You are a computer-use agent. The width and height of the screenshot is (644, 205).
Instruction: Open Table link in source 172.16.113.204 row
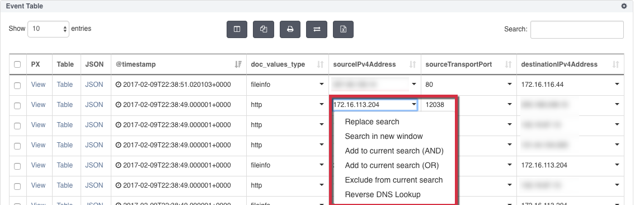65,105
